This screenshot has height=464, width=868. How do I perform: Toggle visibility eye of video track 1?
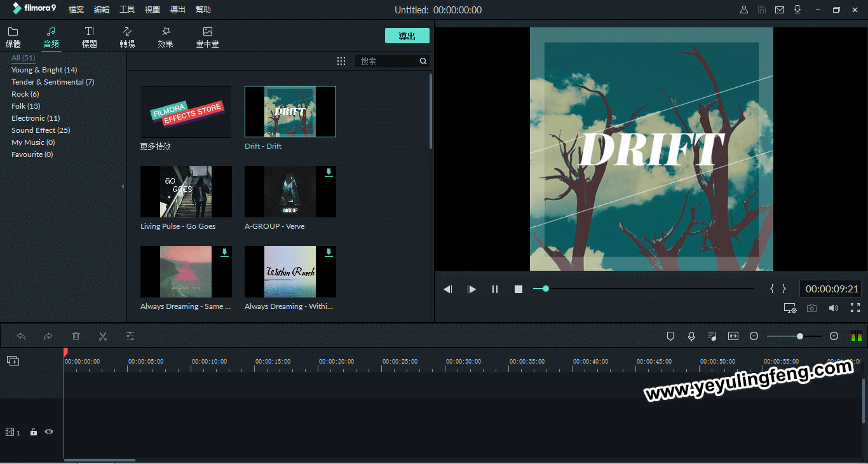coord(49,432)
